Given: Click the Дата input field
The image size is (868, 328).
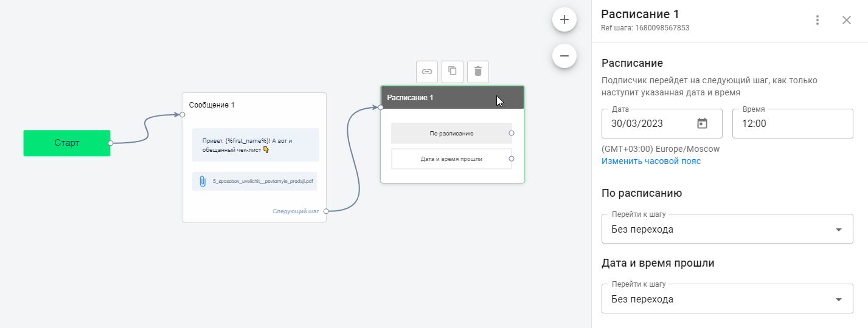Looking at the screenshot, I should pyautogui.click(x=645, y=123).
